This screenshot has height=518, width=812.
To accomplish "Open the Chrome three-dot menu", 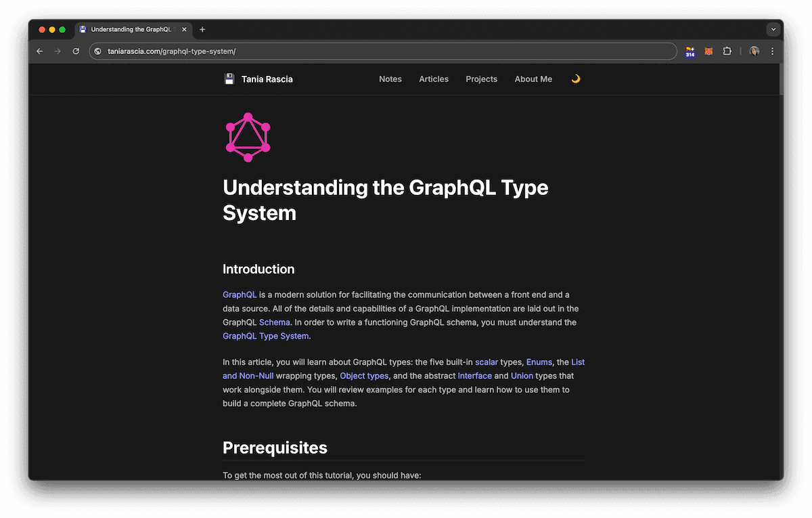I will [x=772, y=51].
